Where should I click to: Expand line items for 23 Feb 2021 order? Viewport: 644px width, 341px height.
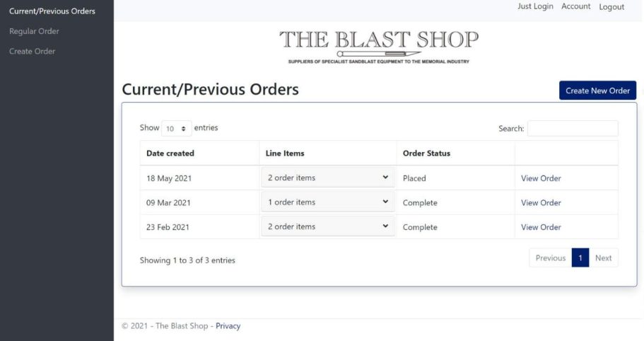pyautogui.click(x=327, y=227)
